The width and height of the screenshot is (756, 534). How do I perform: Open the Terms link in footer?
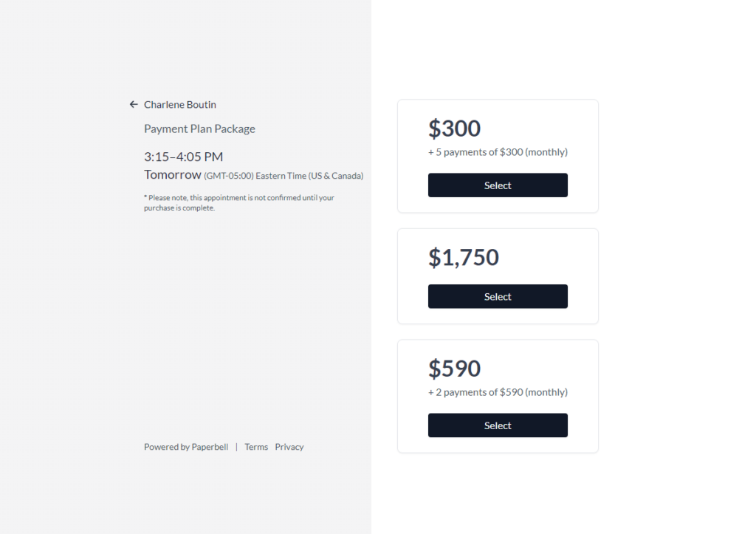[256, 447]
